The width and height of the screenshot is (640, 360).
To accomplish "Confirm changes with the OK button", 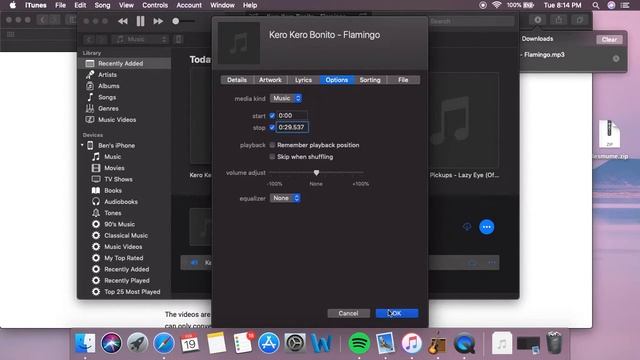I will coord(397,313).
